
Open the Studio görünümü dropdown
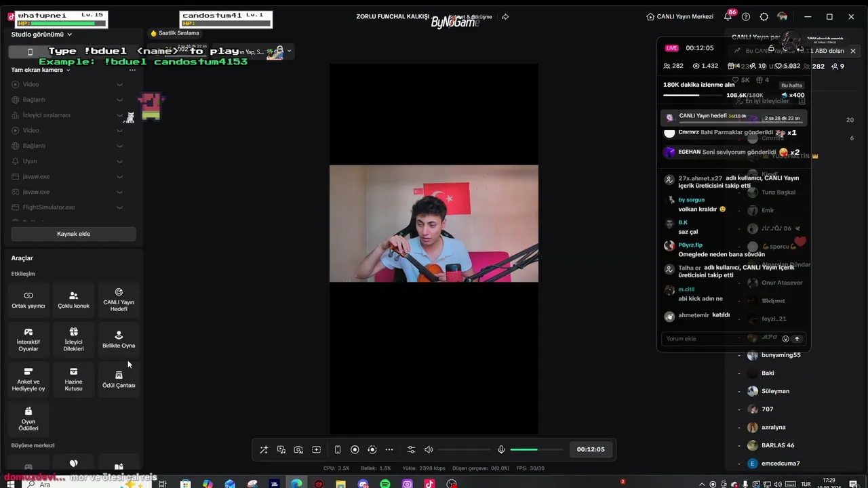41,35
